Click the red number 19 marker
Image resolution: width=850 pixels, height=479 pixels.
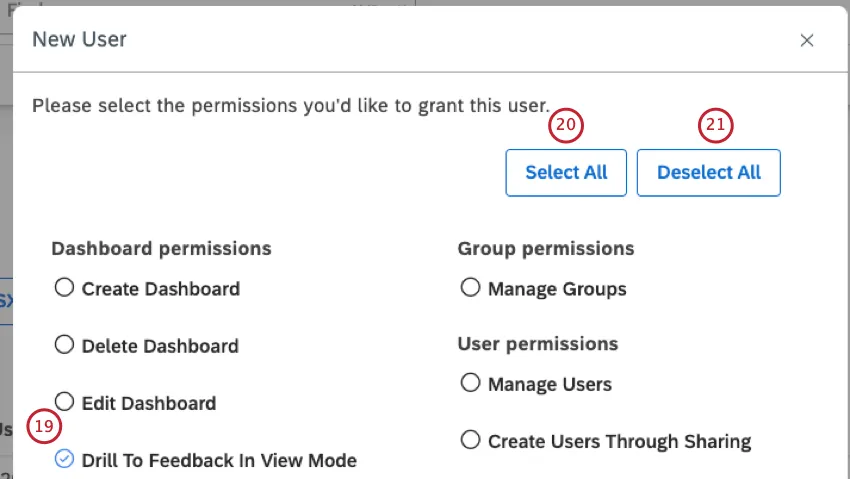tap(43, 426)
